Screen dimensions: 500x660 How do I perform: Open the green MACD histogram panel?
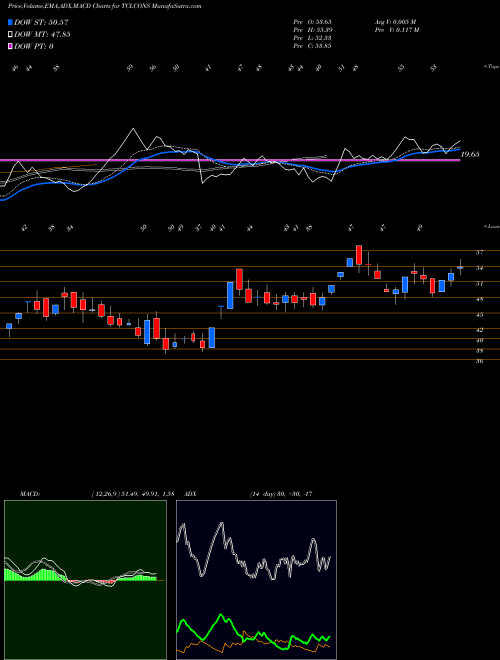pyautogui.click(x=85, y=580)
